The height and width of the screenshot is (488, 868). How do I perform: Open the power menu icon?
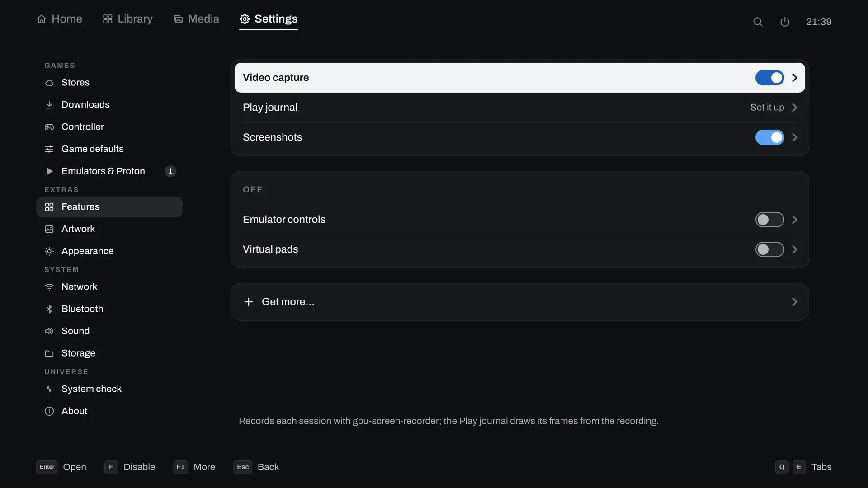tap(785, 22)
